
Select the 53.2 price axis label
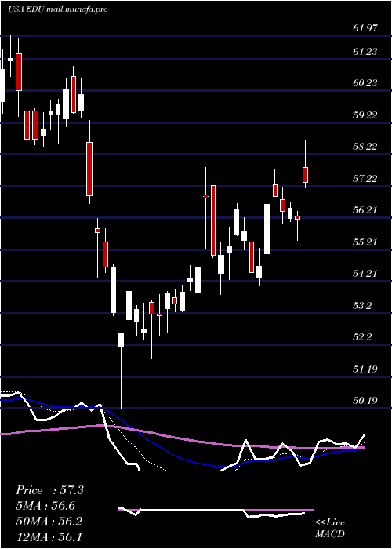362,306
